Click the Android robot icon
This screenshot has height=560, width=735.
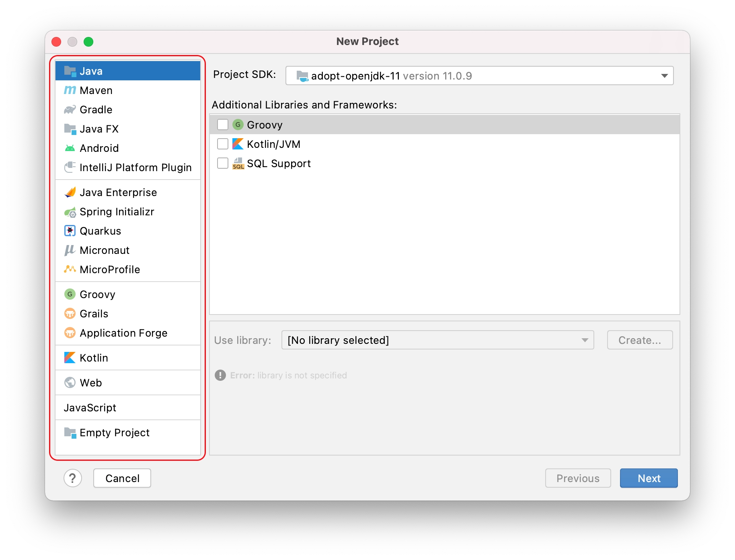click(x=70, y=148)
